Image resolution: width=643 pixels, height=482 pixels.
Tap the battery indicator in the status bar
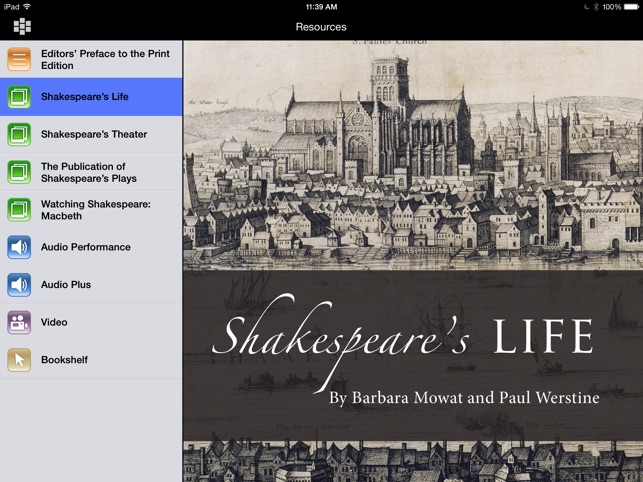(x=632, y=7)
